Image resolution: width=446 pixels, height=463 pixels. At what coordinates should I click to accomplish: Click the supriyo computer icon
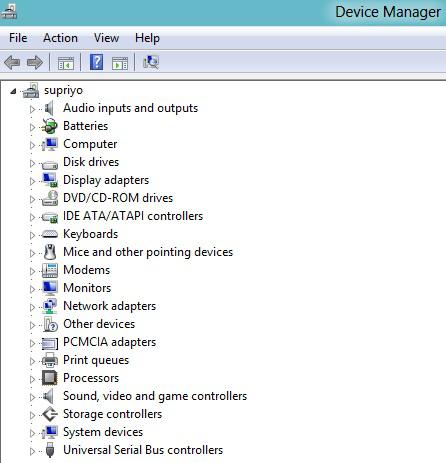pyautogui.click(x=31, y=90)
